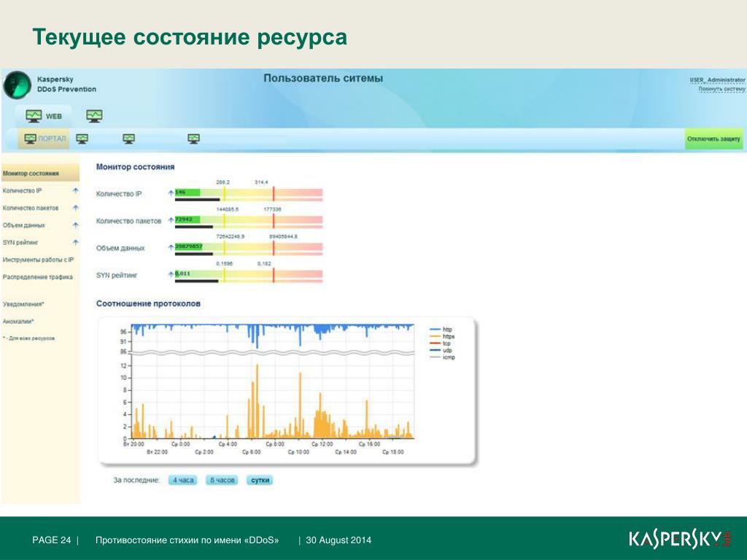Click the Пользователь ситемы title

(x=323, y=78)
